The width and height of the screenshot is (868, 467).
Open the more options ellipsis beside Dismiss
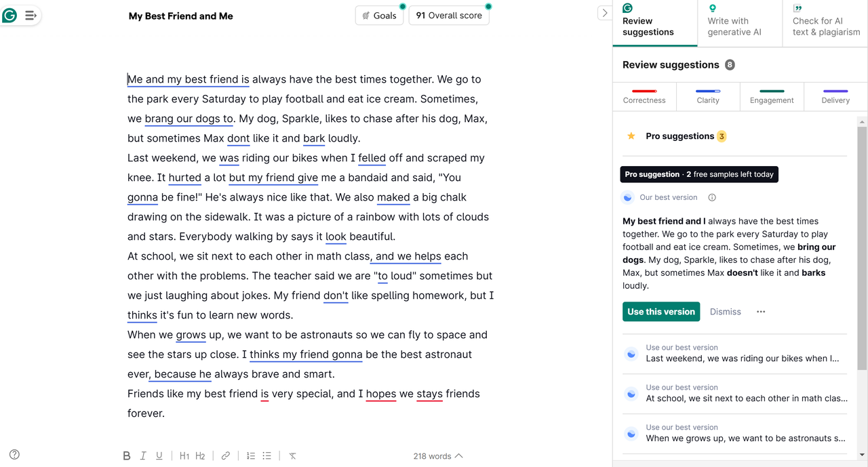pyautogui.click(x=761, y=312)
